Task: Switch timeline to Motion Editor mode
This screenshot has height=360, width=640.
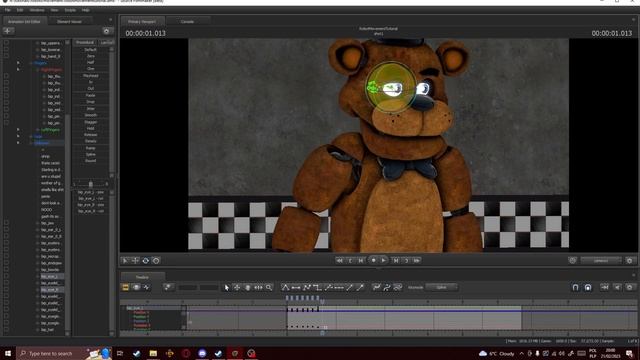Action: click(x=136, y=287)
